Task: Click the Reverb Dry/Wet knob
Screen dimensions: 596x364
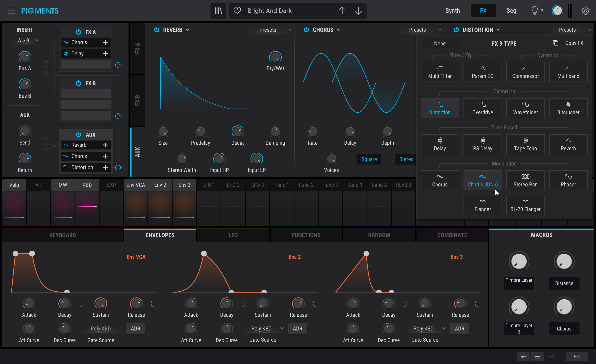Action: coord(275,57)
